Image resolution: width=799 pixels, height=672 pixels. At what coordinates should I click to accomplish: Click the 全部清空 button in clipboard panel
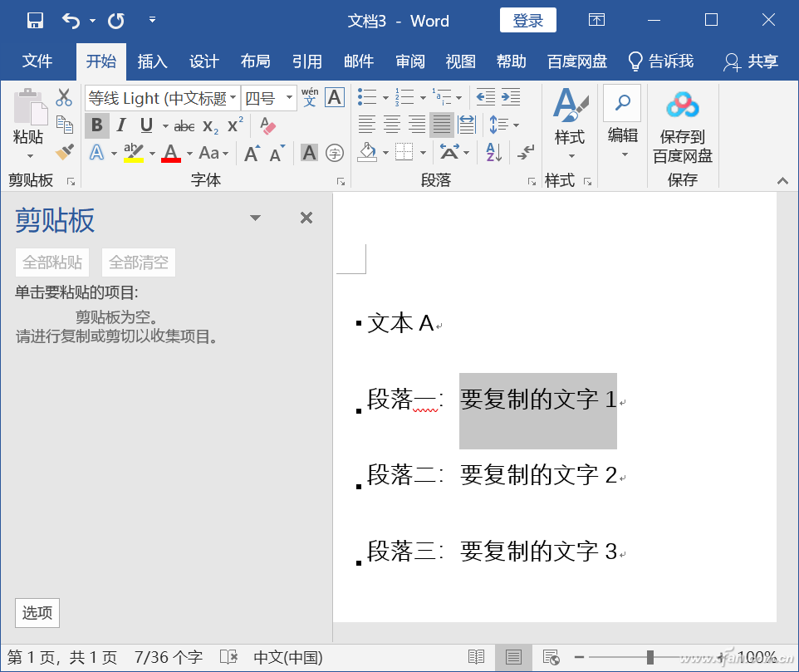click(x=138, y=262)
